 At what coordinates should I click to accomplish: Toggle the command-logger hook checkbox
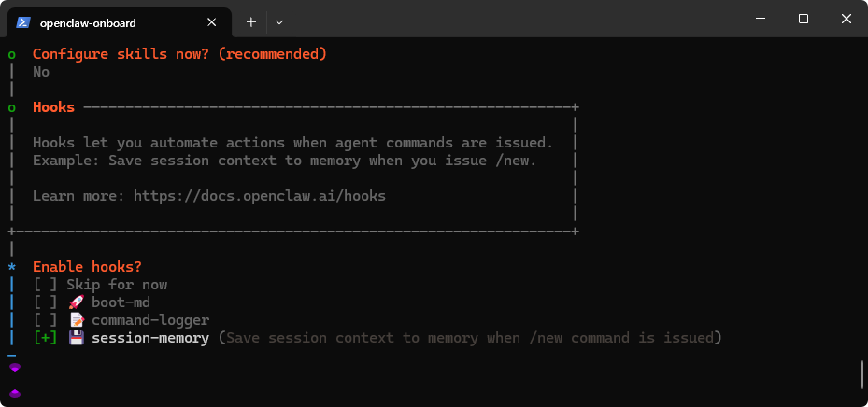(45, 320)
